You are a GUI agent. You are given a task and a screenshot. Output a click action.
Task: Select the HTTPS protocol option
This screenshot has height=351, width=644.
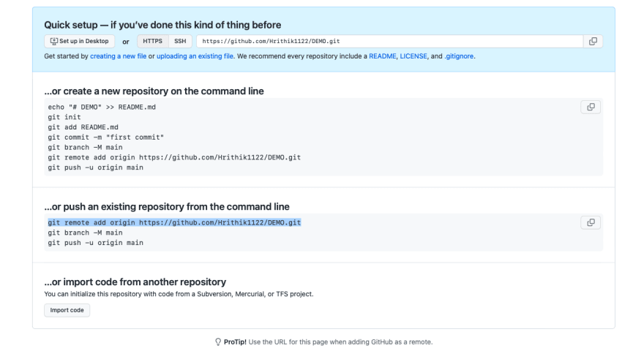pos(152,41)
